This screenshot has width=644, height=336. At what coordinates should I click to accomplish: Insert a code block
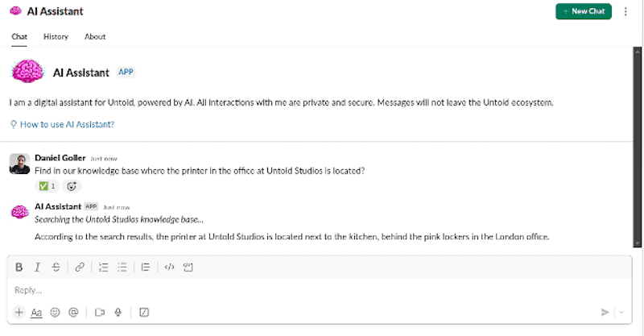[x=188, y=268]
